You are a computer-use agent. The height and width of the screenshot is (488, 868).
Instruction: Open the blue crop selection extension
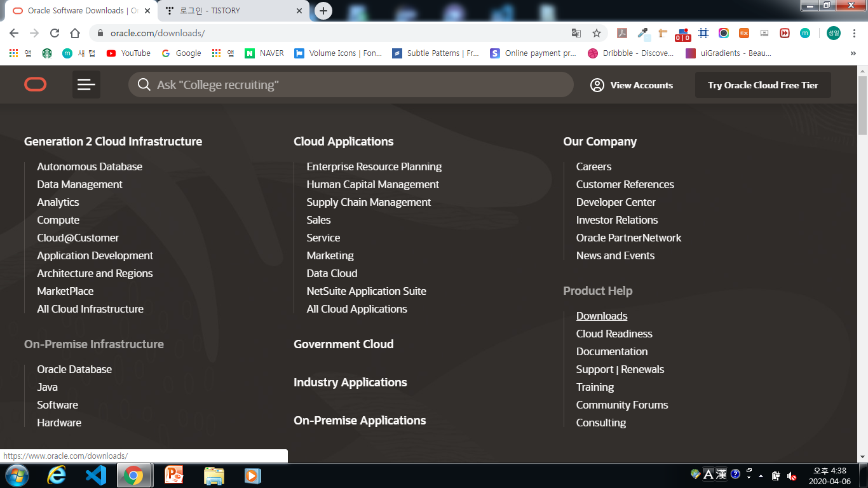703,33
